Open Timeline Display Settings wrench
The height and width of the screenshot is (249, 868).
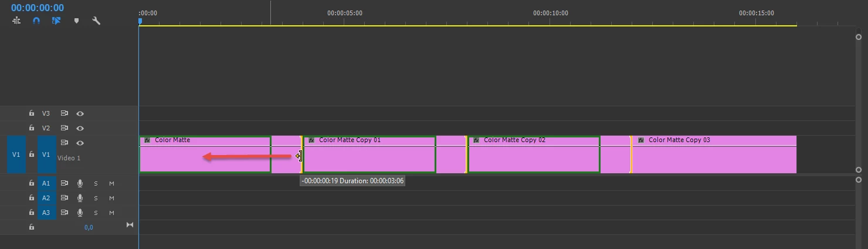tap(96, 21)
